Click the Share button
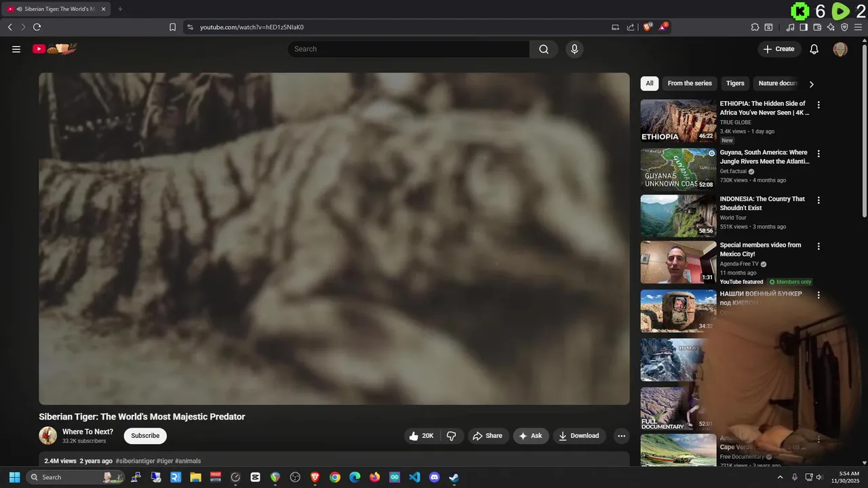The image size is (868, 488). tap(488, 436)
